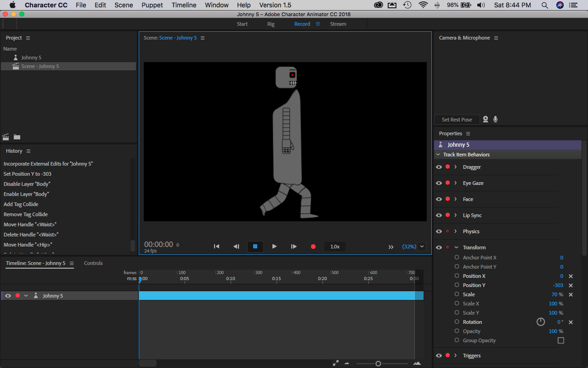
Task: Step forward one frame
Action: (x=294, y=247)
